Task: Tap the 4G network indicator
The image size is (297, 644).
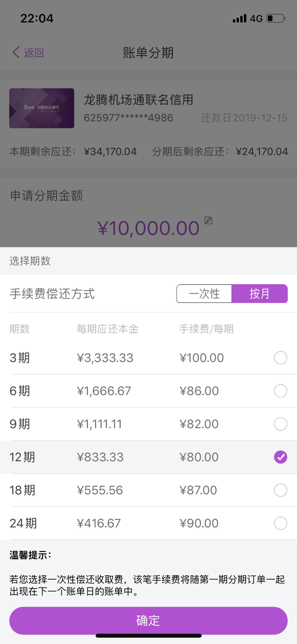Action: coord(256,19)
